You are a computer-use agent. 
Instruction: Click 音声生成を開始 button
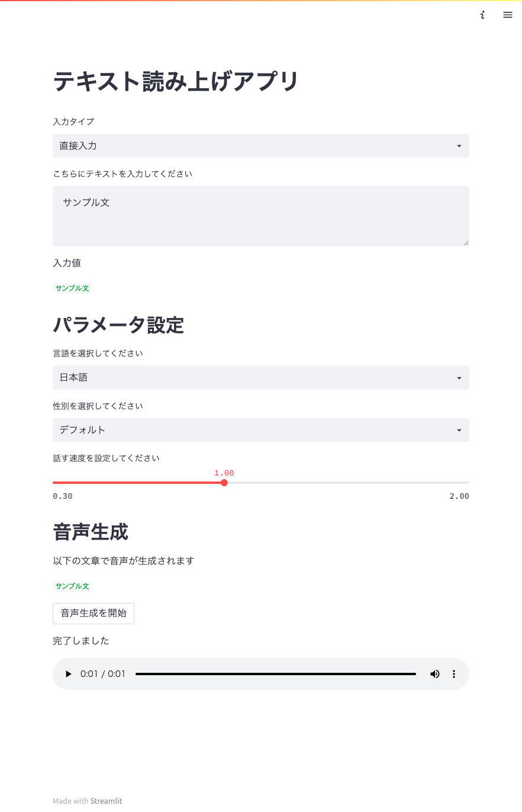94,614
